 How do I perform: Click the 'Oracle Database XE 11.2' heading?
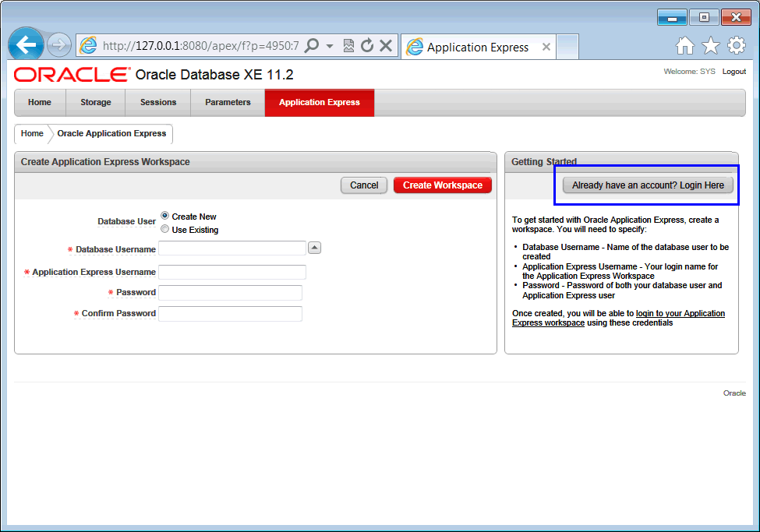coord(214,75)
